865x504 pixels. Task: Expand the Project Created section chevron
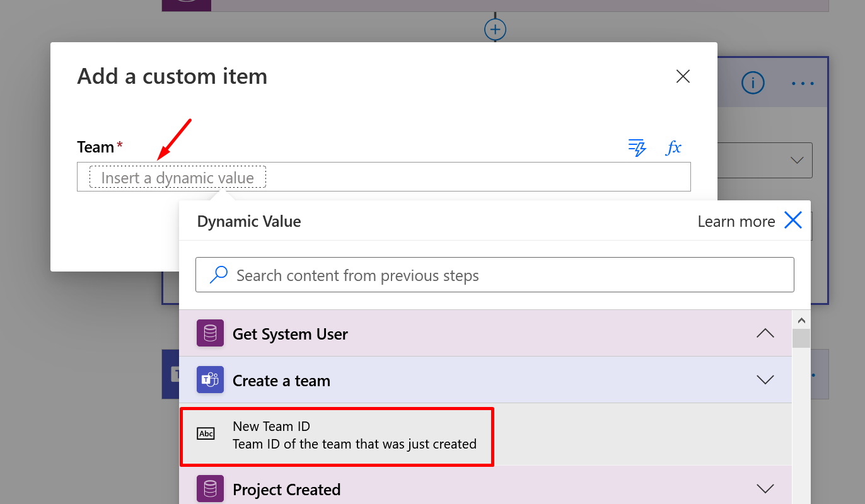tap(765, 489)
